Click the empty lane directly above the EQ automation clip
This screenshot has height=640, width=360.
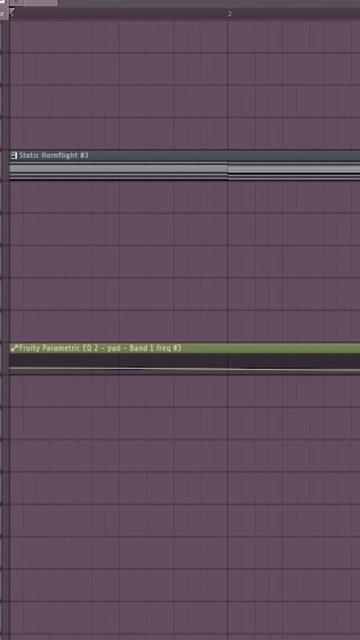pyautogui.click(x=184, y=326)
